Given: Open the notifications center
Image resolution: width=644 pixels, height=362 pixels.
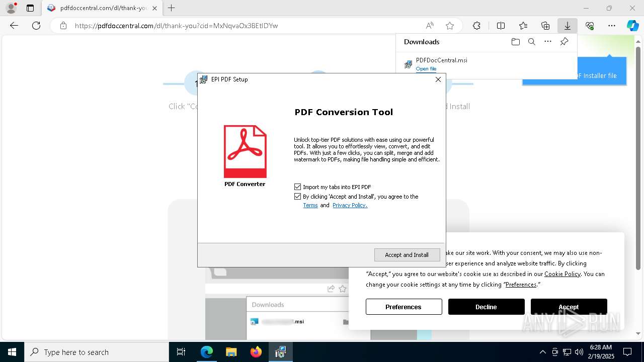Looking at the screenshot, I should pos(627,352).
